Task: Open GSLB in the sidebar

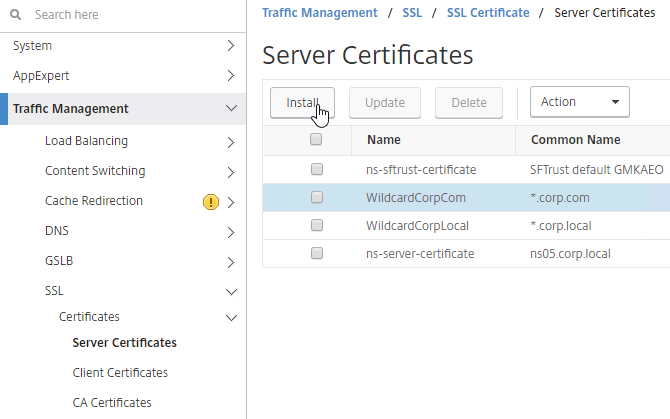Action: [59, 261]
